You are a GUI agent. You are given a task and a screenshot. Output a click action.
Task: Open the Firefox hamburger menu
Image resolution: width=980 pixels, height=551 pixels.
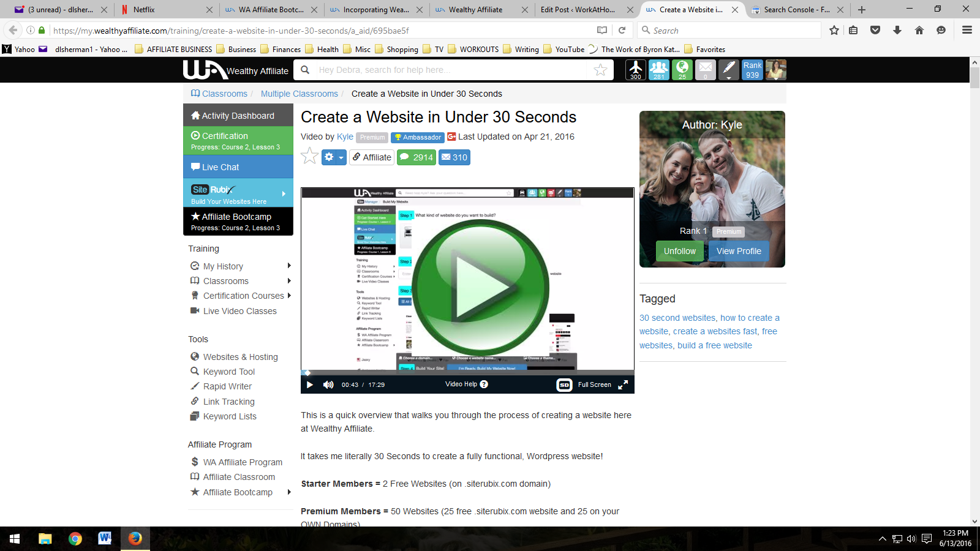tap(967, 30)
